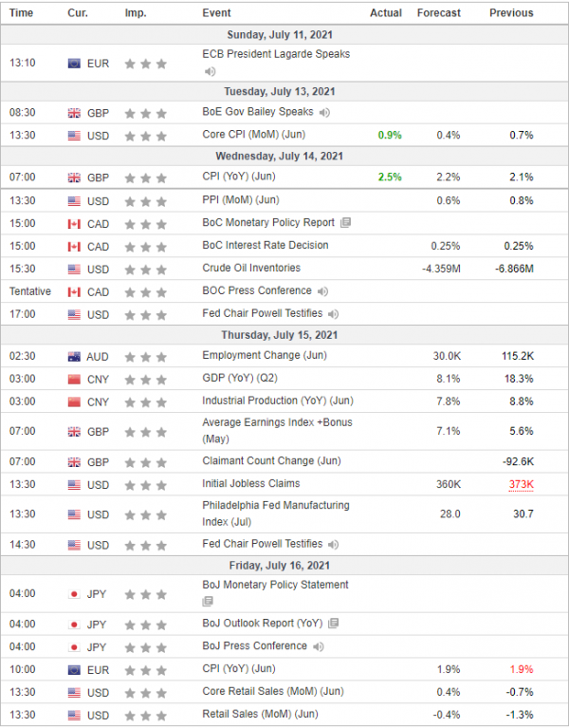Click the Tentative time cell
The width and height of the screenshot is (569, 728).
point(30,291)
